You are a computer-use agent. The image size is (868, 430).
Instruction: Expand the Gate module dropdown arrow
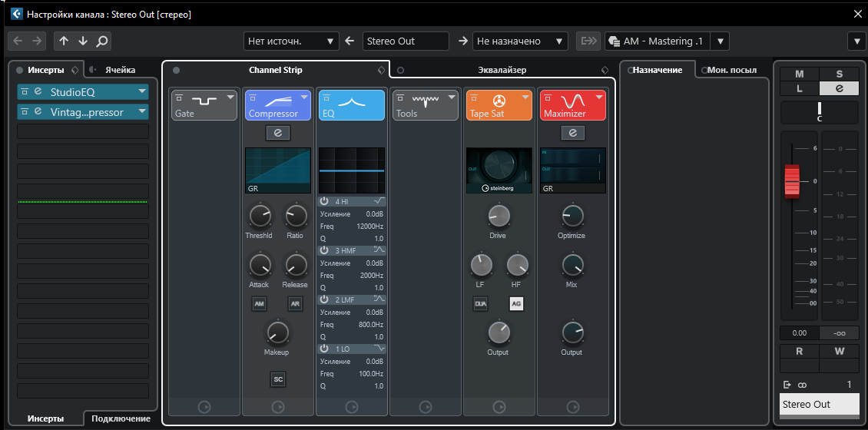[x=230, y=98]
